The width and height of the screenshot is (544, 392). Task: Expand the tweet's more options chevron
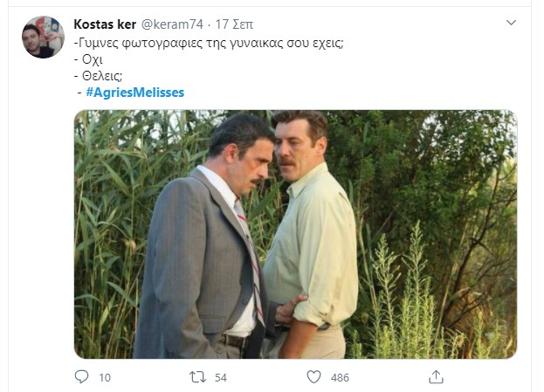512,22
